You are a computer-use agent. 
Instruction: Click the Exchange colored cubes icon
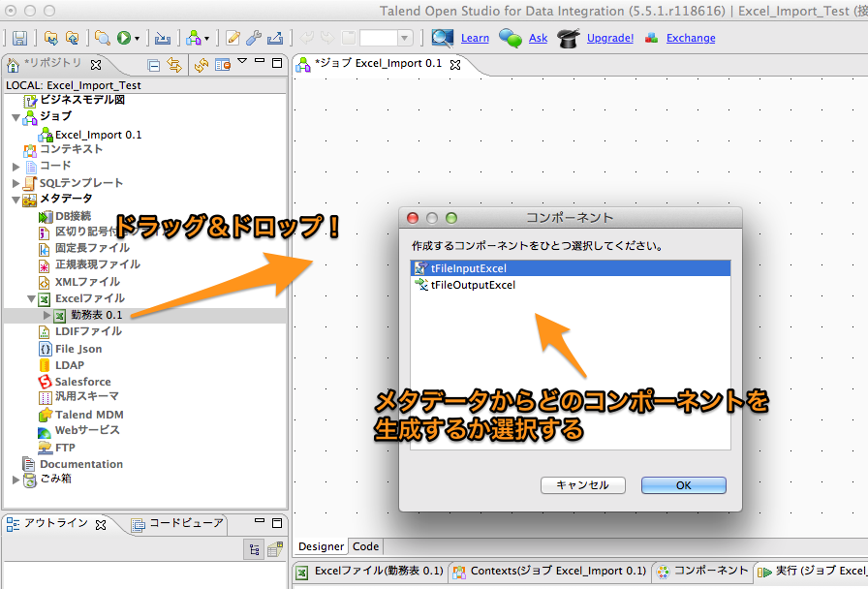(652, 38)
